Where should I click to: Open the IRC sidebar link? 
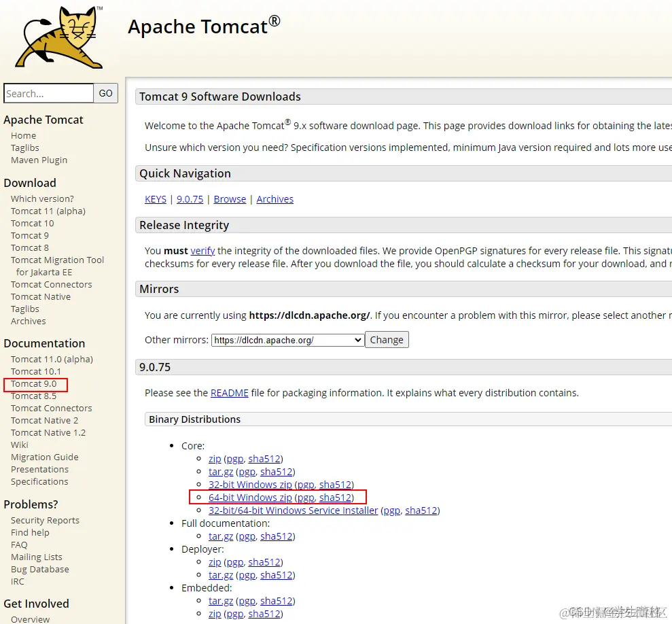(18, 581)
